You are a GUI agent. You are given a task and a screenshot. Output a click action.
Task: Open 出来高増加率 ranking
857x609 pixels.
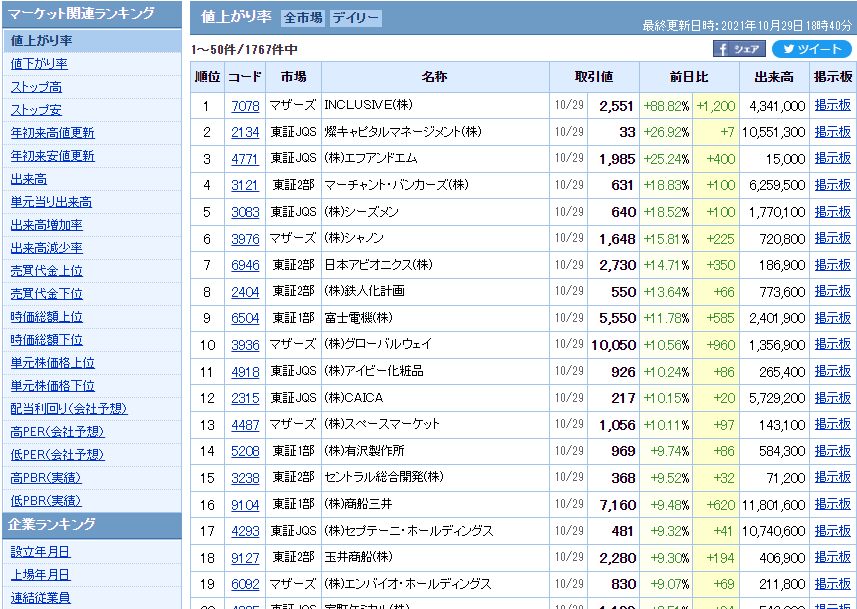[x=46, y=225]
